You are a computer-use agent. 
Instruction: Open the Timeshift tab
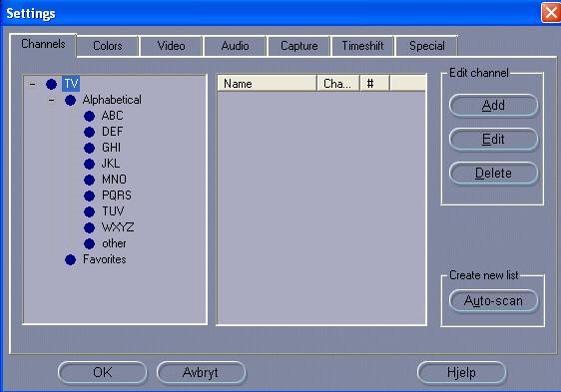pos(362,46)
